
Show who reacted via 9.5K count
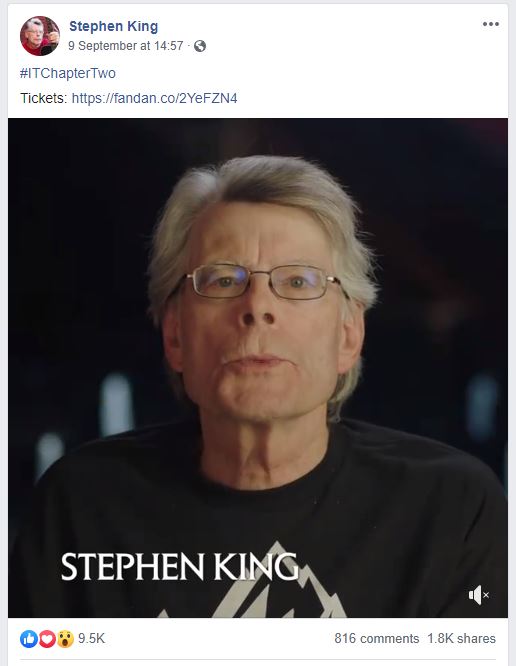coord(91,638)
